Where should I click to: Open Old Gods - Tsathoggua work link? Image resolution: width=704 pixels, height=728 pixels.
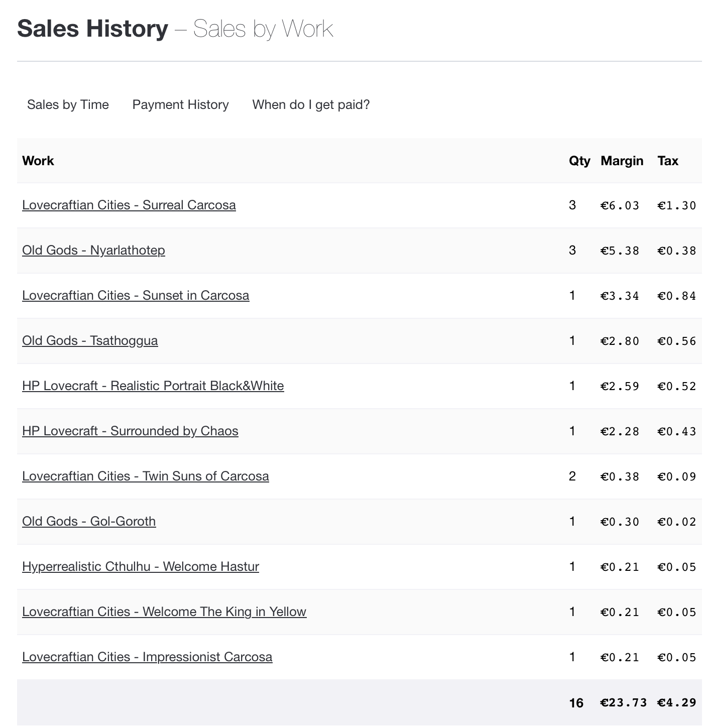[x=90, y=340]
